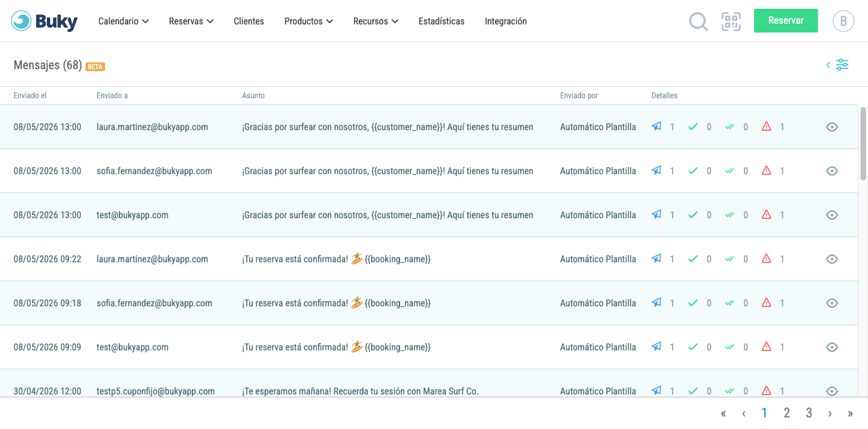Click read double-check icon in 09:22 laura.martinez row
The height and width of the screenshot is (429, 868).
point(730,259)
